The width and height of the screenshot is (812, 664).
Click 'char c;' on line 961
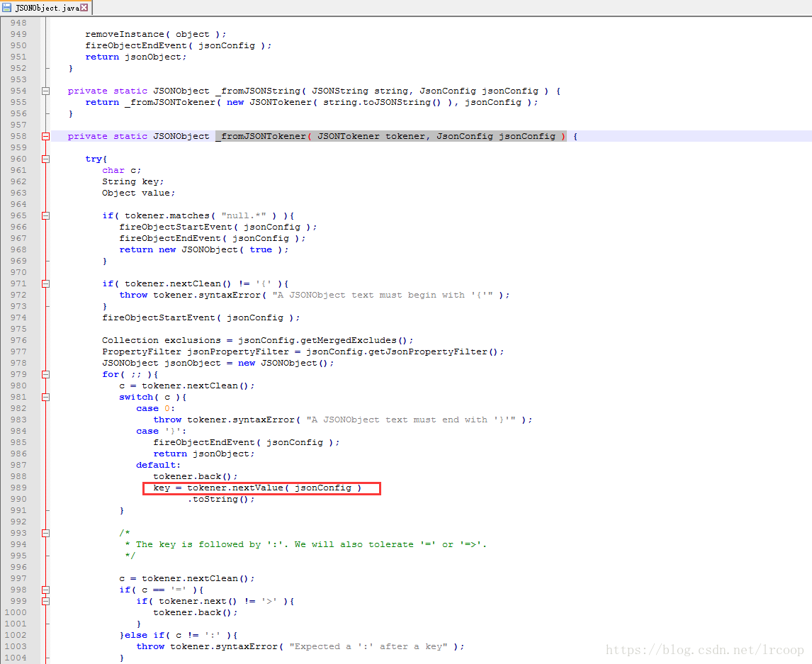(x=122, y=170)
